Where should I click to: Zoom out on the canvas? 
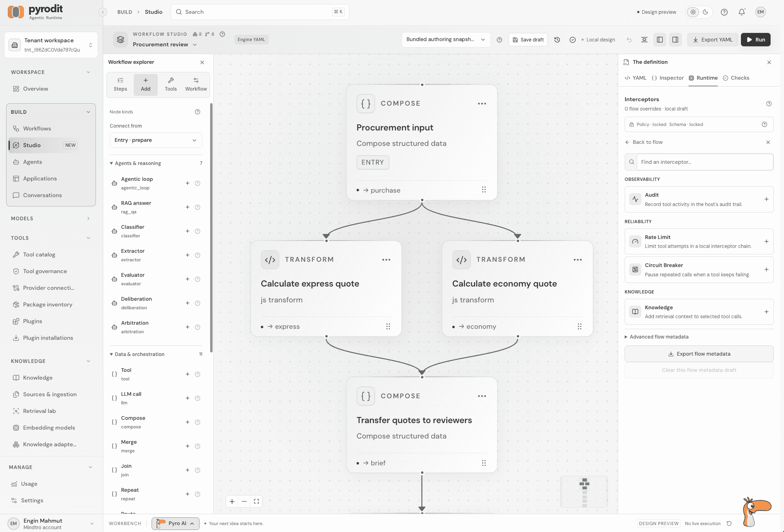click(x=244, y=502)
